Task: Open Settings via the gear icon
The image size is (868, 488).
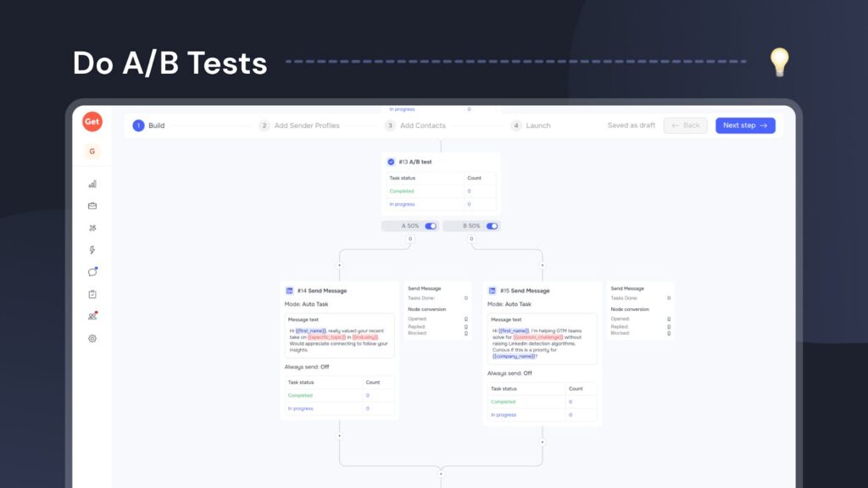Action: (92, 338)
